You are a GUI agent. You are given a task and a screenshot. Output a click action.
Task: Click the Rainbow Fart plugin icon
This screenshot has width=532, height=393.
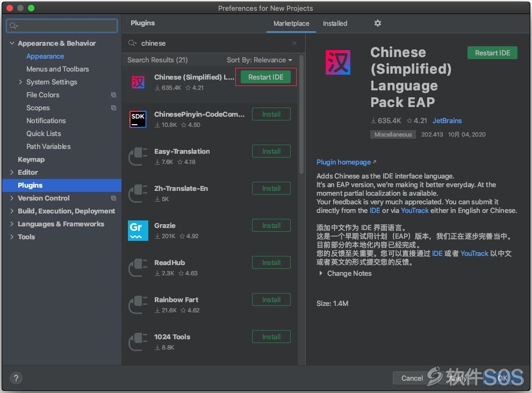(138, 304)
